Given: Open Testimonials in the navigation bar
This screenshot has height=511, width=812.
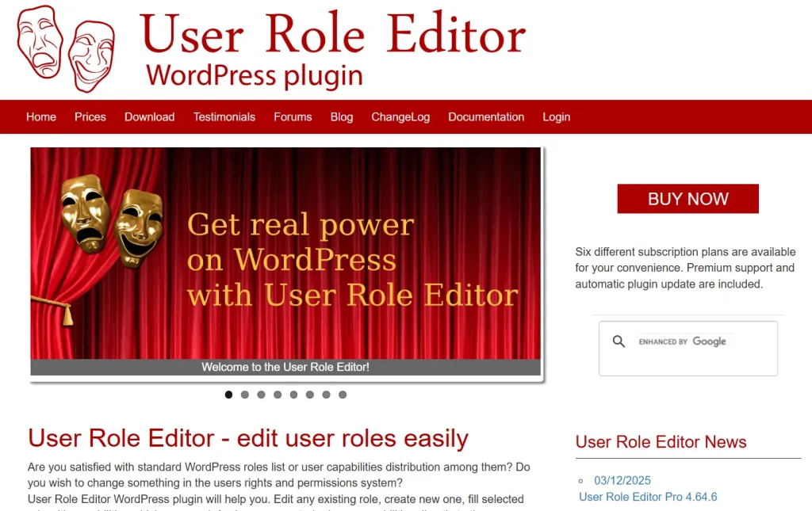Looking at the screenshot, I should coord(224,117).
